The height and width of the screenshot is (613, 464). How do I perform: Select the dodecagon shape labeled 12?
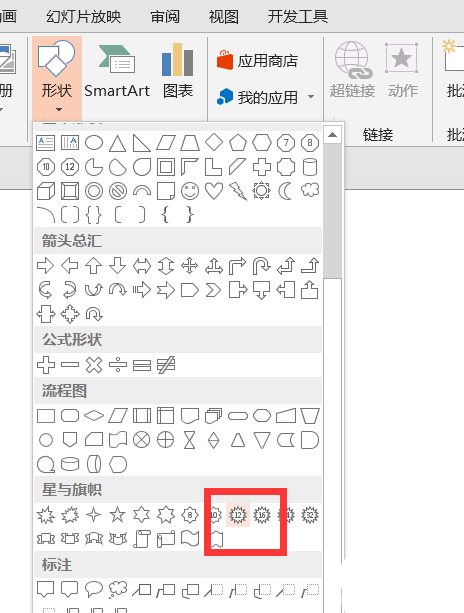70,167
